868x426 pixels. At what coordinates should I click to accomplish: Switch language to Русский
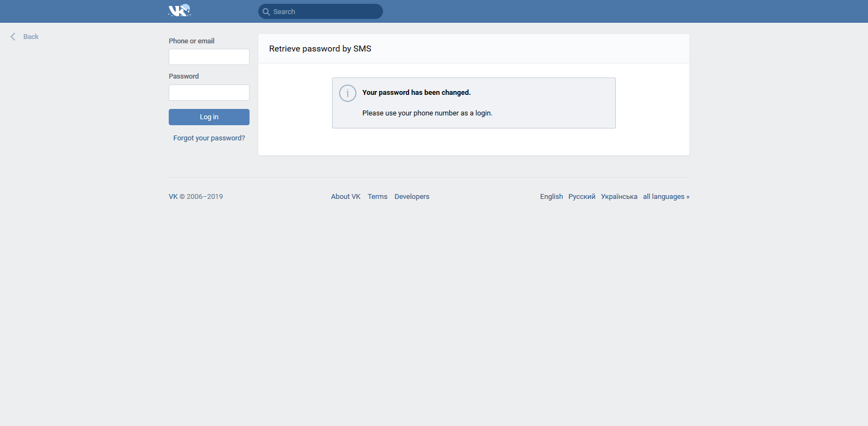click(x=582, y=197)
